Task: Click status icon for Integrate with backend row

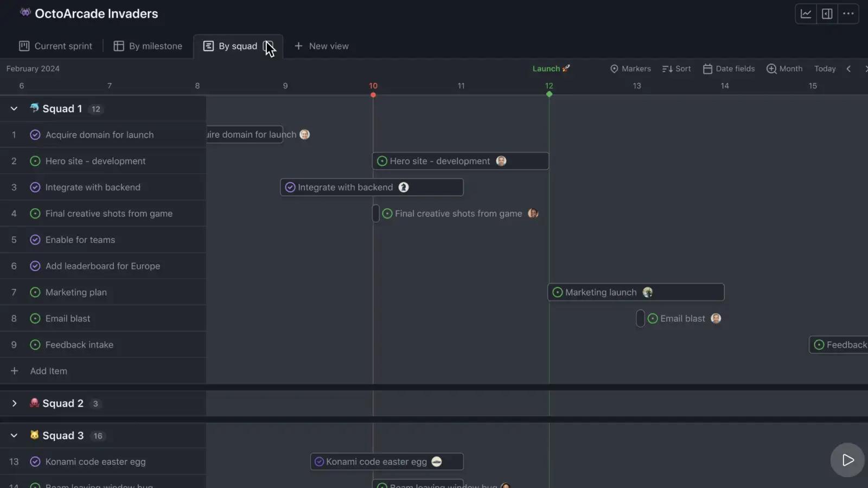Action: [35, 188]
